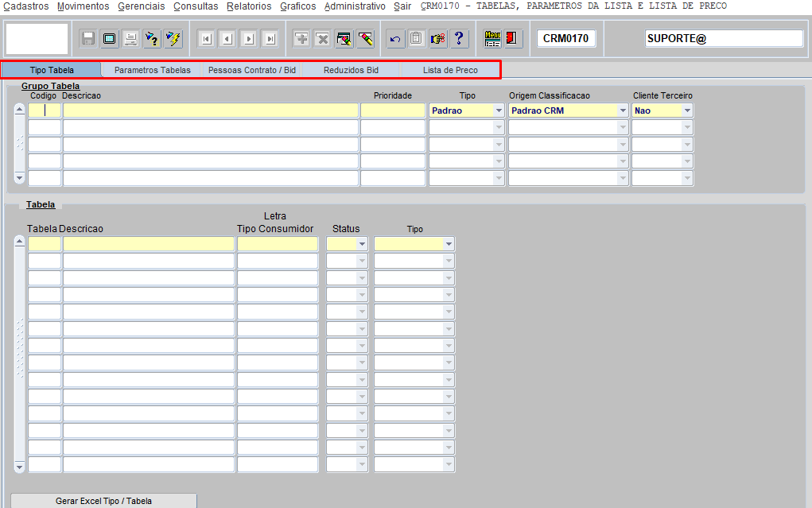812x508 pixels.
Task: Open Status dropdown in first Tabela row
Action: 362,244
